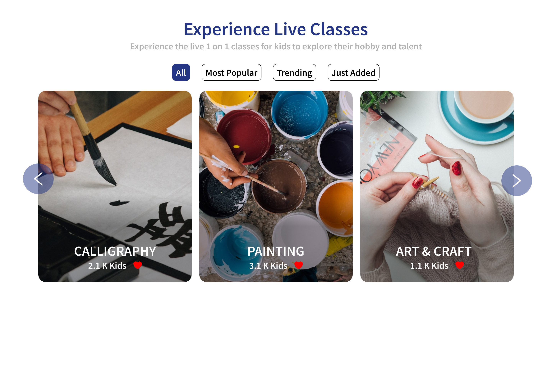Viewport: 552px width, 392px height.
Task: Open the Calligraphy class card
Action: point(115,169)
